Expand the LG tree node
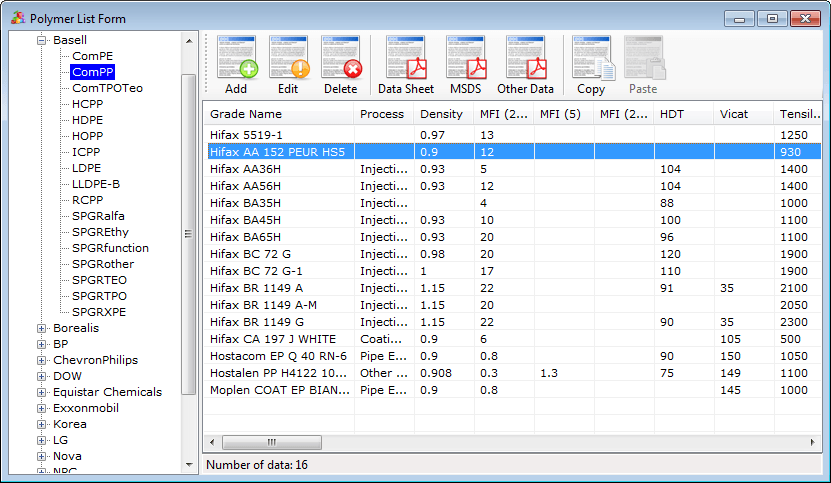This screenshot has height=483, width=831. pos(41,440)
